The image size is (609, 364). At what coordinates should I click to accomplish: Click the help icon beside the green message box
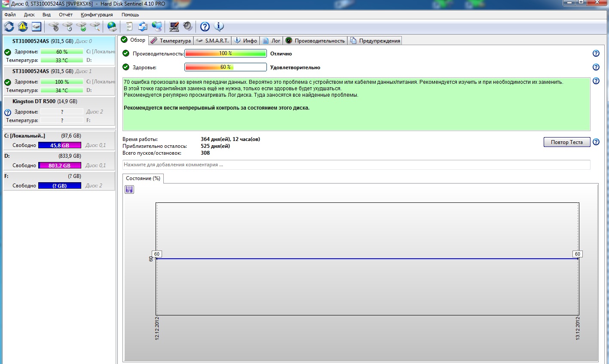tap(596, 81)
